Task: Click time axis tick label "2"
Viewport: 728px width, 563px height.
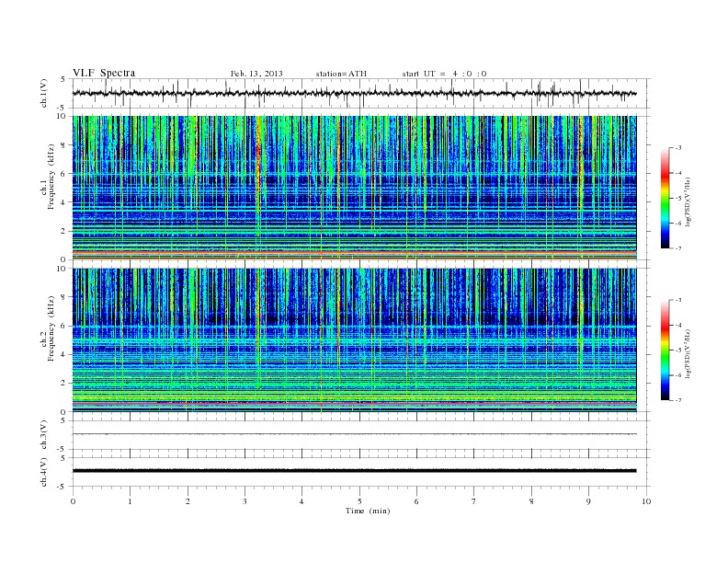Action: coord(188,501)
